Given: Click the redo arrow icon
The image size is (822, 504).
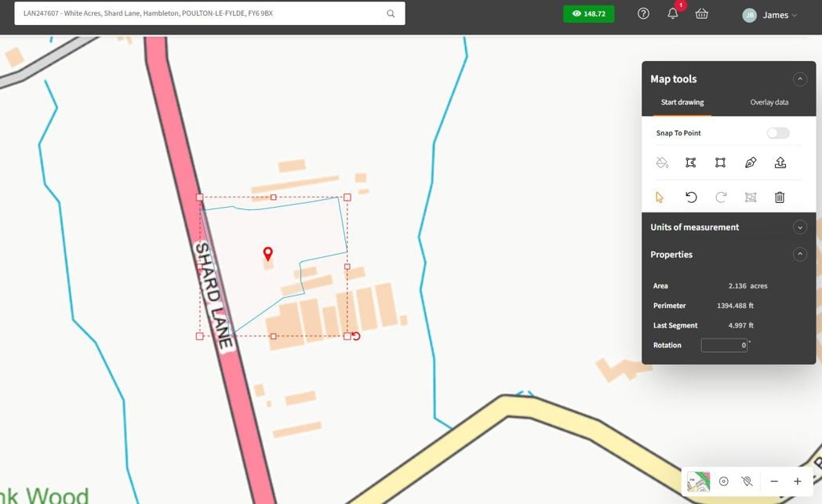Looking at the screenshot, I should (x=720, y=197).
